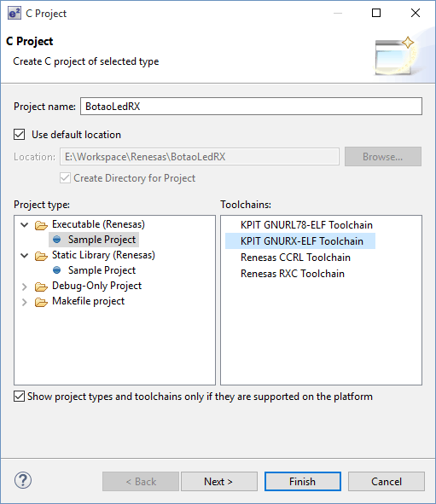Expand the Debug-Only Project node
The height and width of the screenshot is (504, 436).
pyautogui.click(x=25, y=287)
